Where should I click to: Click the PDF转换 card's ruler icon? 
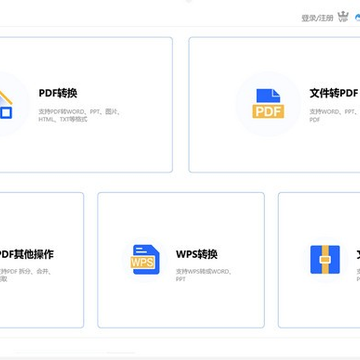click(x=6, y=104)
